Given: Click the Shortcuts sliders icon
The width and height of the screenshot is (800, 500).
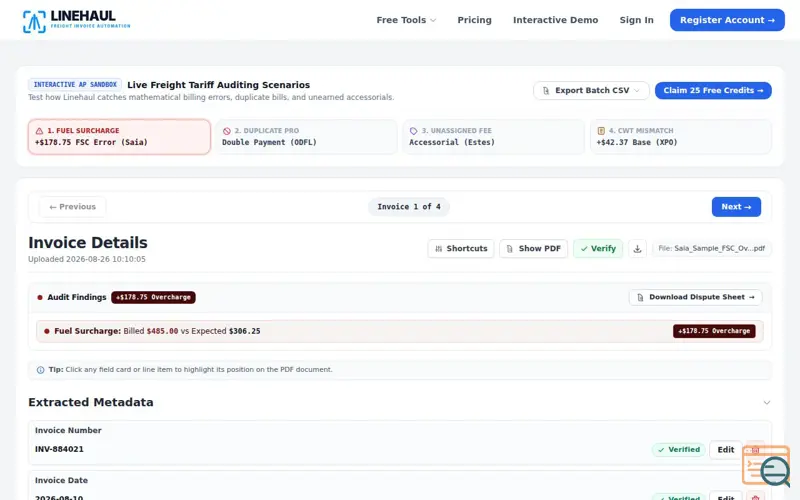Looking at the screenshot, I should [438, 249].
